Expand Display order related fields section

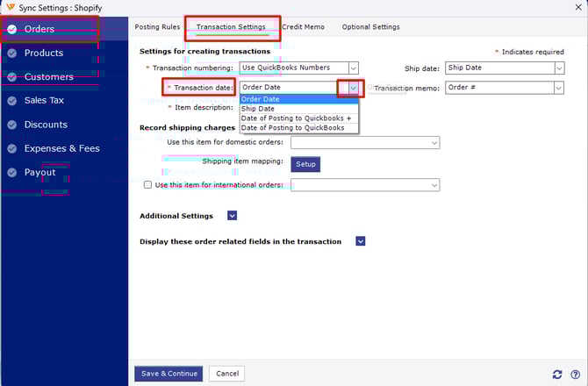(361, 241)
